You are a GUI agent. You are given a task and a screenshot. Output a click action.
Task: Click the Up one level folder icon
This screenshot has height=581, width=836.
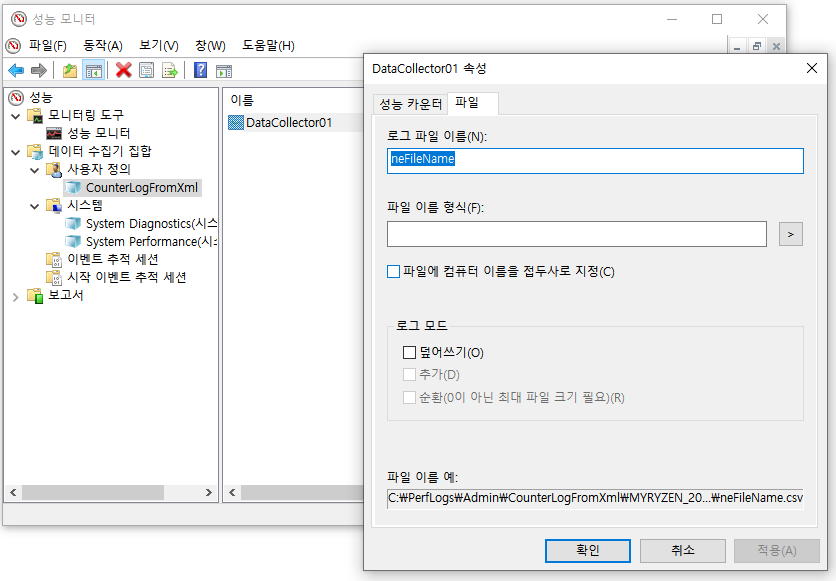click(x=70, y=70)
